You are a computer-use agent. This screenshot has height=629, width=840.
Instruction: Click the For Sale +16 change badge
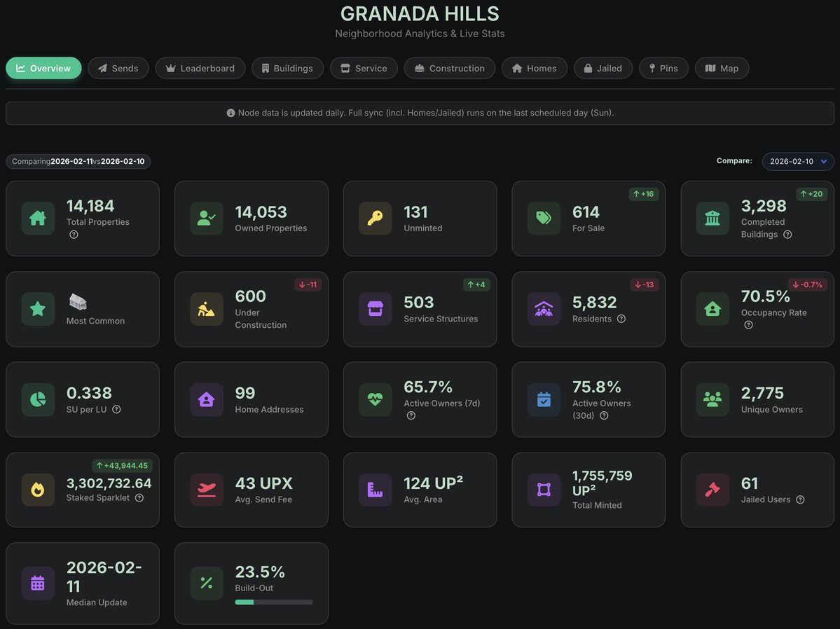[643, 194]
